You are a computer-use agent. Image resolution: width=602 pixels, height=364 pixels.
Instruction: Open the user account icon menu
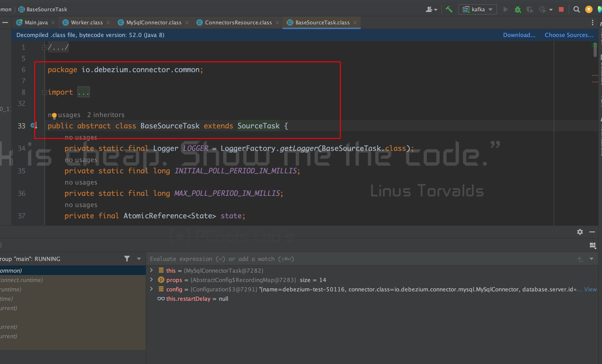point(431,9)
